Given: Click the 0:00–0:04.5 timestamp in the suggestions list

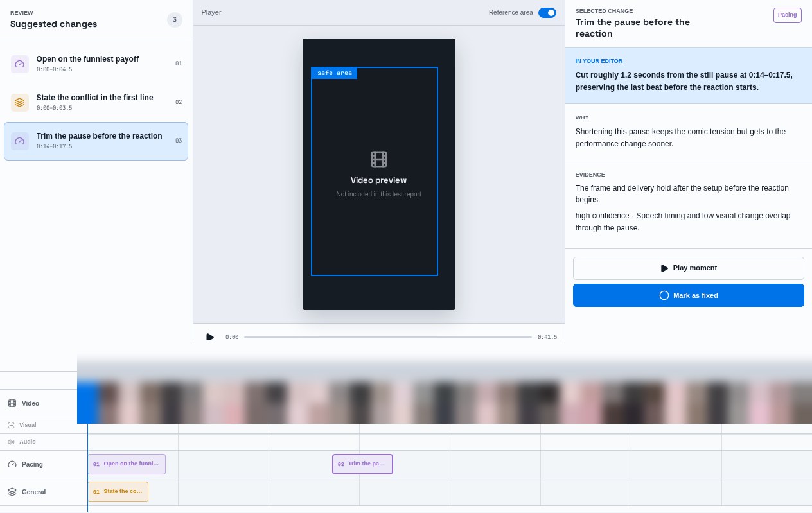Looking at the screenshot, I should (55, 69).
